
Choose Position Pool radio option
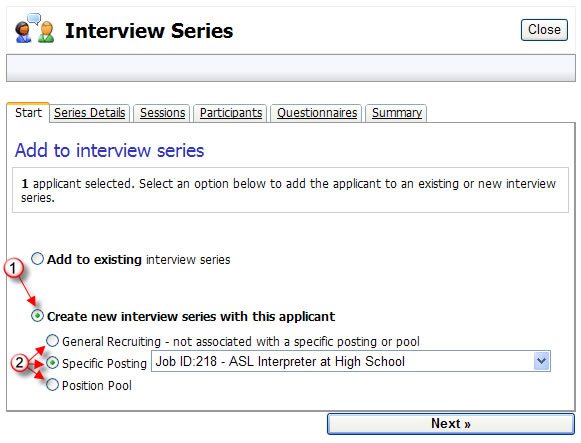(x=52, y=384)
